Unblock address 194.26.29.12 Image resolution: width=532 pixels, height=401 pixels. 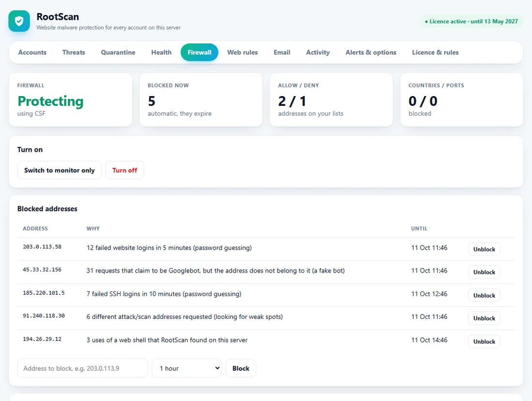pyautogui.click(x=484, y=342)
